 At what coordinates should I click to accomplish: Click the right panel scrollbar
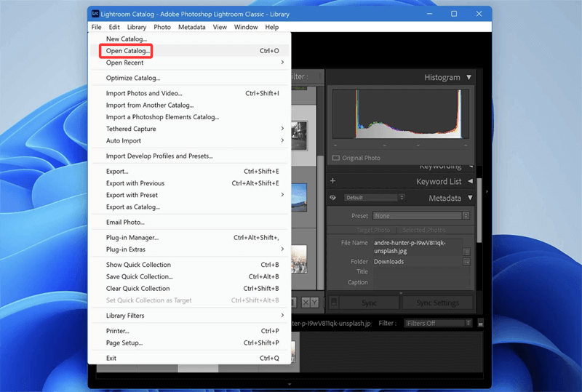(479, 209)
